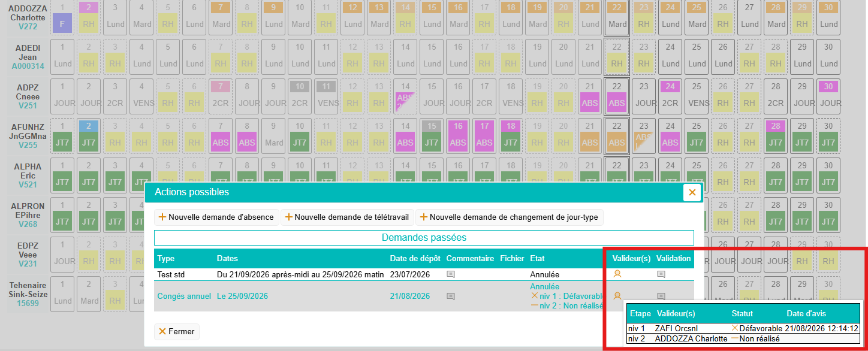Select the Test std request type cell

(x=171, y=274)
